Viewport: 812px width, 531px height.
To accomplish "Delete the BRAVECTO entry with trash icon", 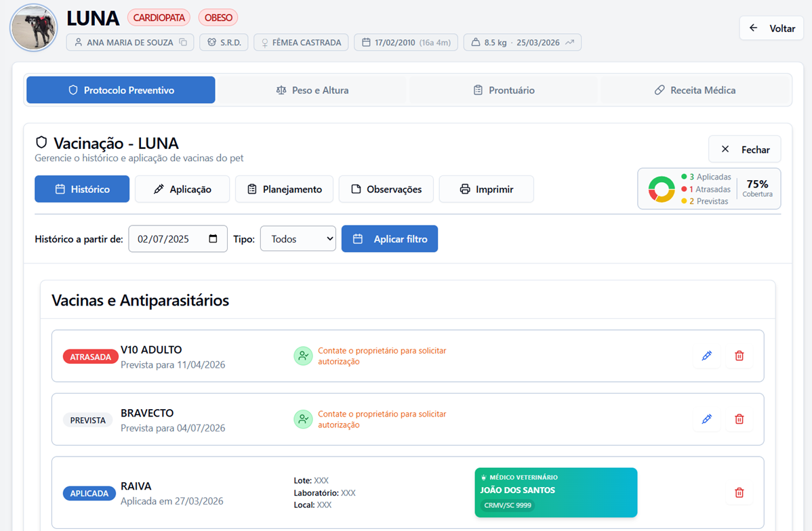I will (739, 419).
